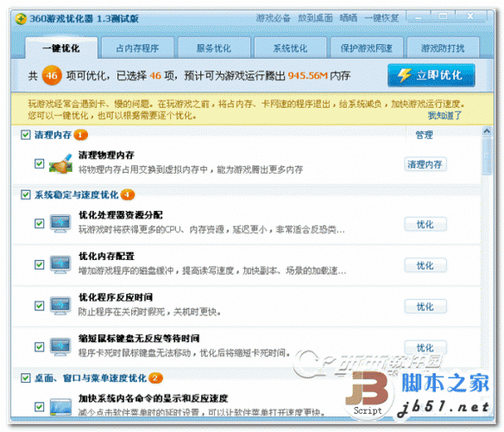Click the scrollbar up arrow
The width and height of the screenshot is (504, 432).
(487, 131)
